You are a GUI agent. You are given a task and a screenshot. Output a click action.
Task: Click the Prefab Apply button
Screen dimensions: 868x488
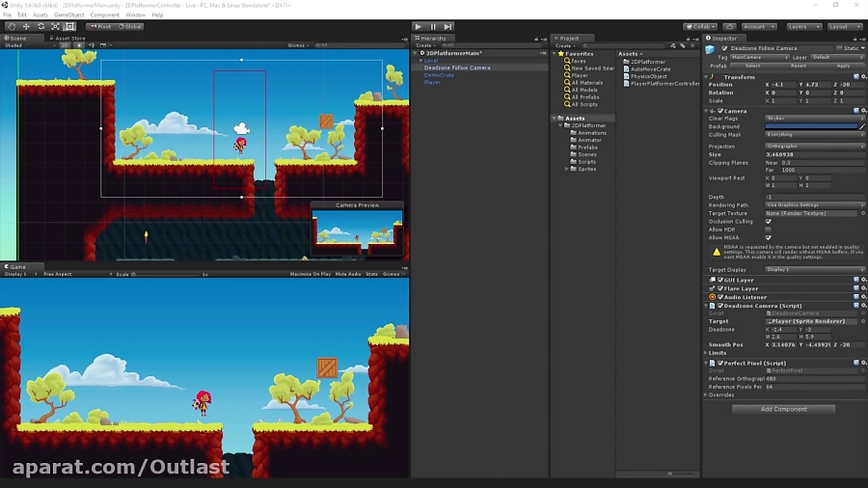tap(843, 66)
